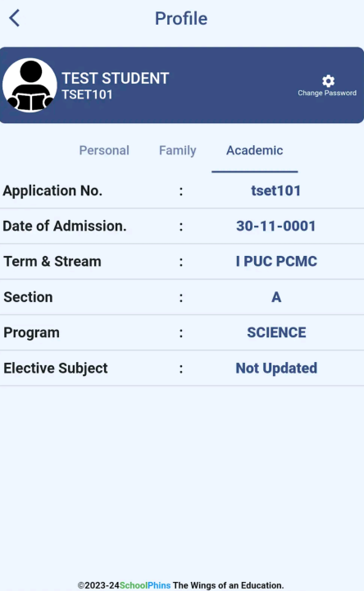Go back using the left arrow icon
Viewport: 364px width, 591px height.
tap(14, 18)
